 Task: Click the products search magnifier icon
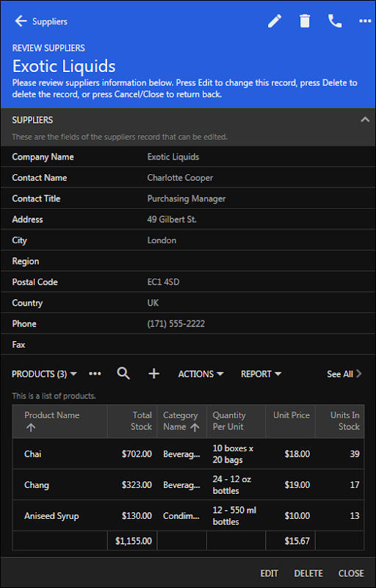coord(123,373)
